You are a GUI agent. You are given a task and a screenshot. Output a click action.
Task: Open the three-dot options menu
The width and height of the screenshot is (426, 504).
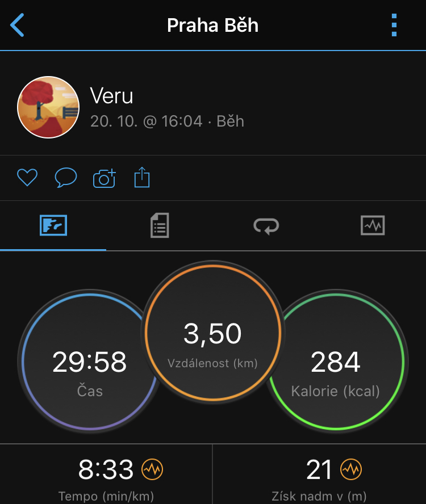394,25
